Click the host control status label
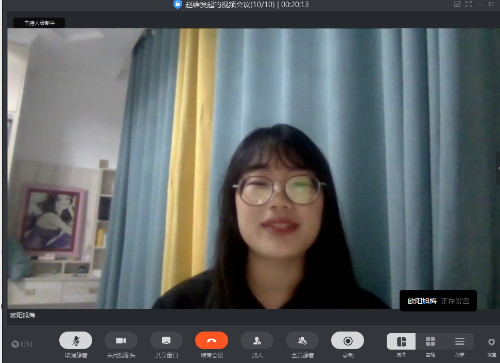 39,23
